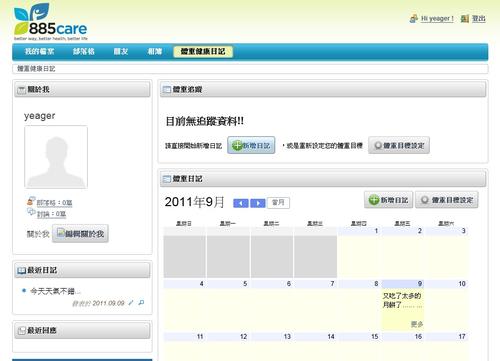Click the user icon beside Hi yeager
This screenshot has width=500, height=361.
click(414, 19)
